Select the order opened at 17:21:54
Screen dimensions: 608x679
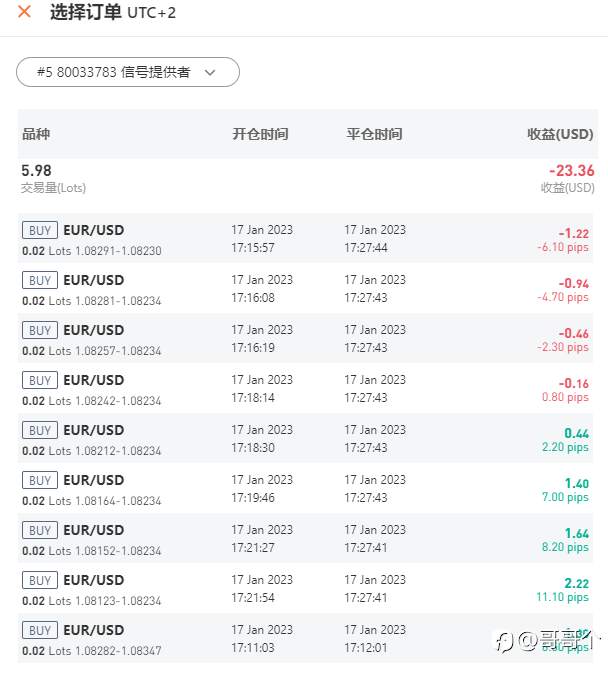click(305, 588)
